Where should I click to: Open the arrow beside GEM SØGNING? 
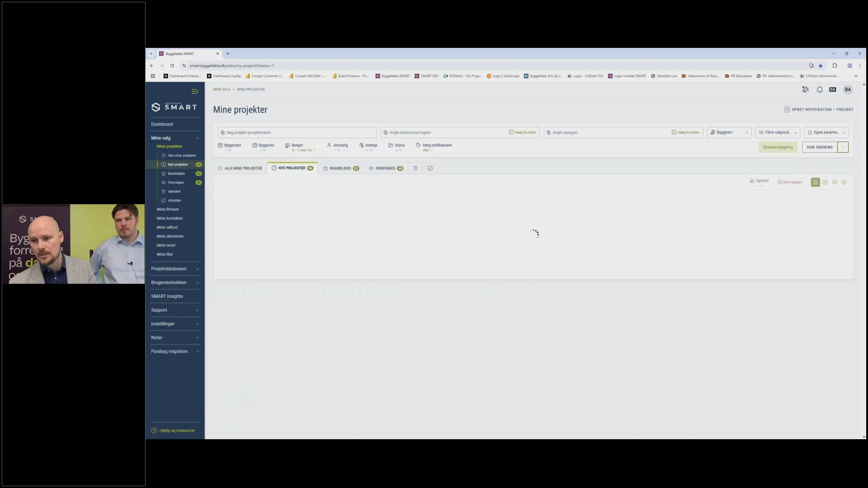coord(843,147)
